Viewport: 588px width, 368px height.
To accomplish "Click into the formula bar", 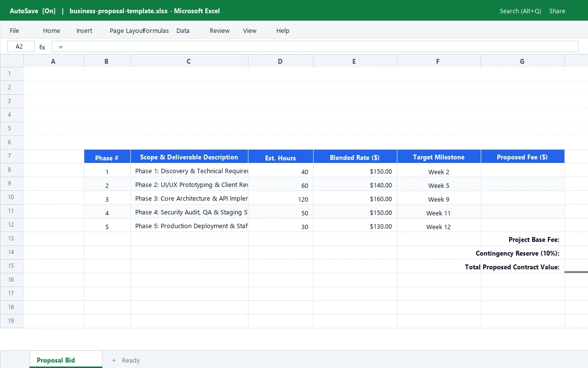I will pyautogui.click(x=315, y=47).
